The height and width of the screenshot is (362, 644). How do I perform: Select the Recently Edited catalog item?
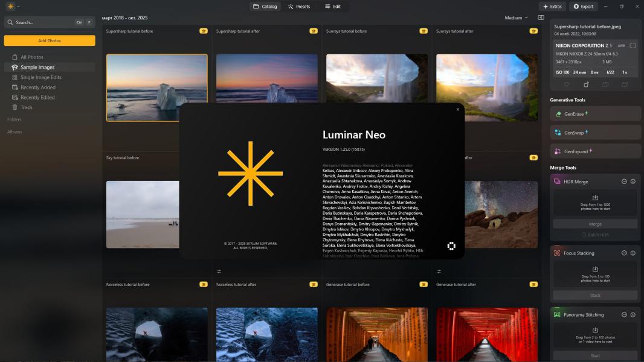click(x=37, y=97)
